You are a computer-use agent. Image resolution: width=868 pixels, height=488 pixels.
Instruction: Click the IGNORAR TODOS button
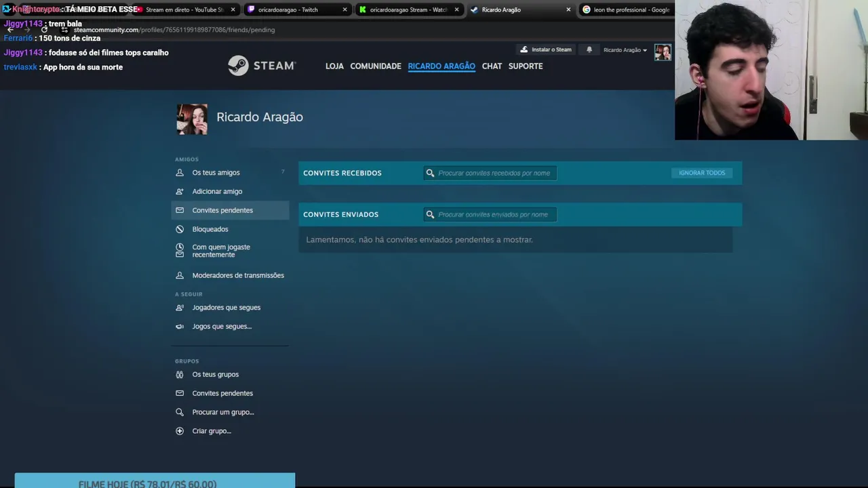702,174
